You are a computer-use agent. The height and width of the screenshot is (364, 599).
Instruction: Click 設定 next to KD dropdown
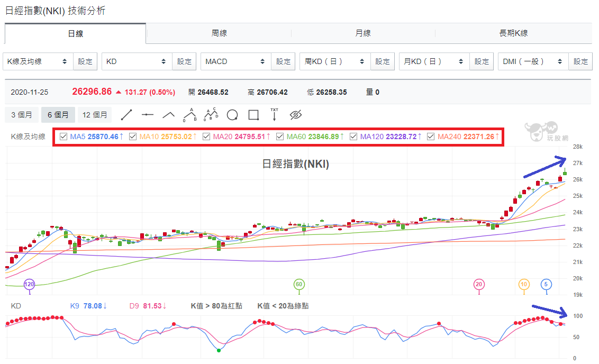coord(184,61)
